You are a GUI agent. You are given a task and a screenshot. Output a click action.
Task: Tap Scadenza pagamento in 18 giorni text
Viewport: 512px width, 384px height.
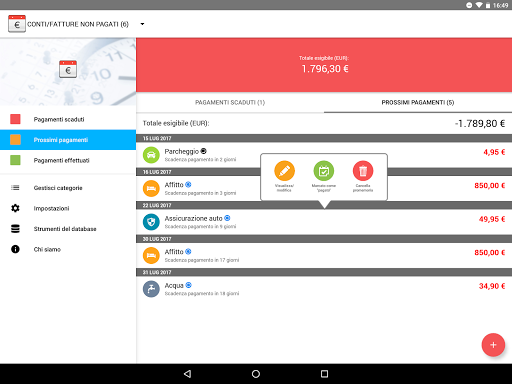[202, 294]
